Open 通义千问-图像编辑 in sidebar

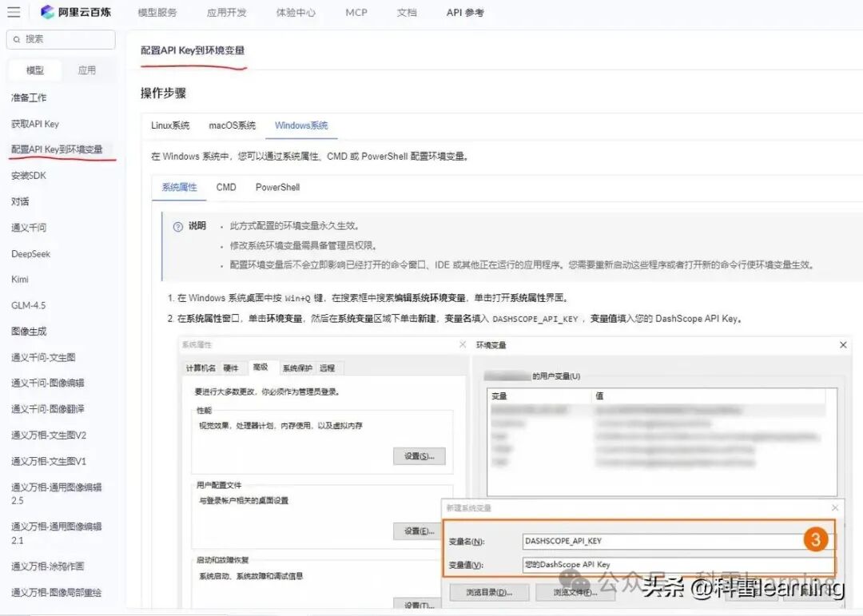coord(48,383)
